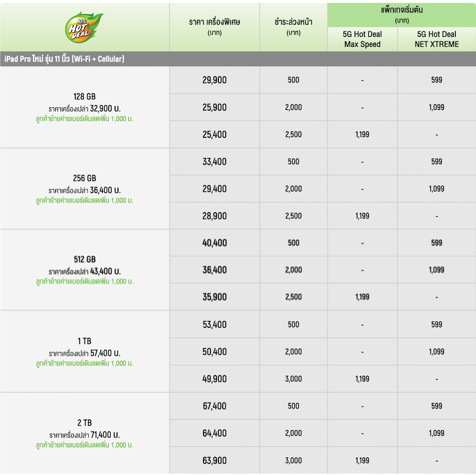Select the ราคา เครื่องพิเศษ column header
Screen dimensions: 476x475
214,27
